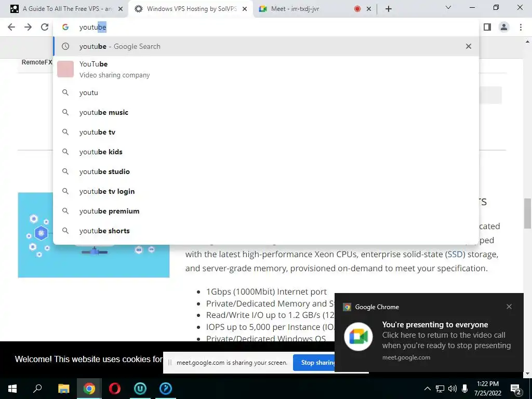The image size is (532, 399).
Task: Select the youtube kids suggestion
Action: tap(265, 152)
